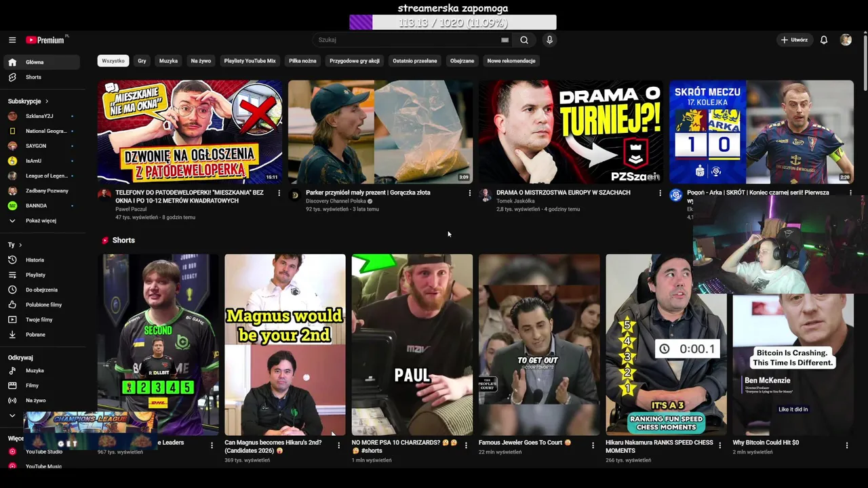Select Nowe rekomendacje chip
Screen dimensions: 868x488
pos(511,61)
